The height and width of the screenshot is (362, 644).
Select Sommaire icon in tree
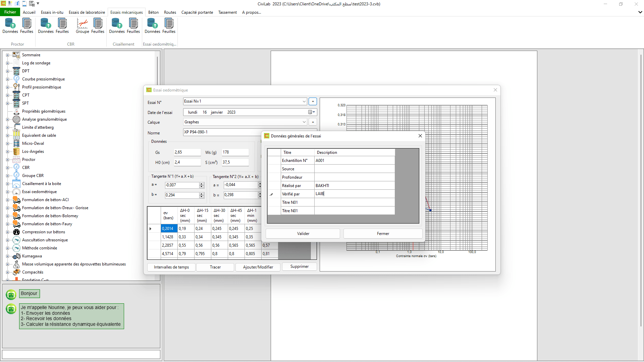(16, 55)
